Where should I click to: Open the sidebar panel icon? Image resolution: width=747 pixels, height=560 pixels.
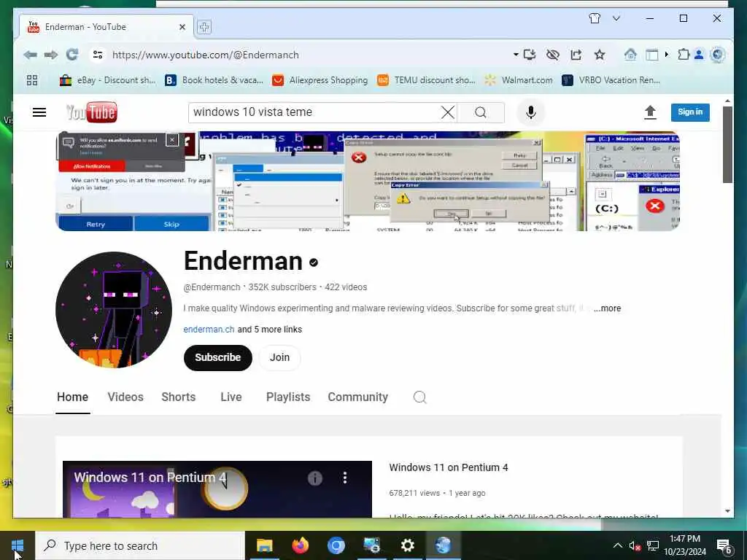[x=651, y=55]
